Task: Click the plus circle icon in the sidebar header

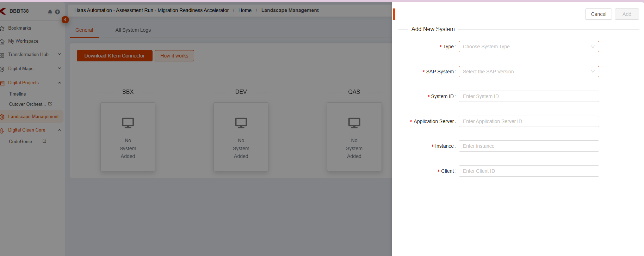Action: 57,12
